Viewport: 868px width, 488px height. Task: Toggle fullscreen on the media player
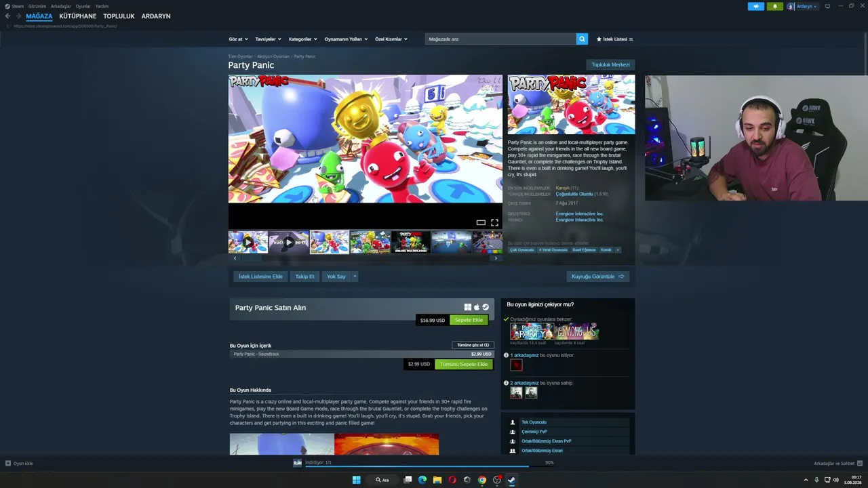click(494, 222)
